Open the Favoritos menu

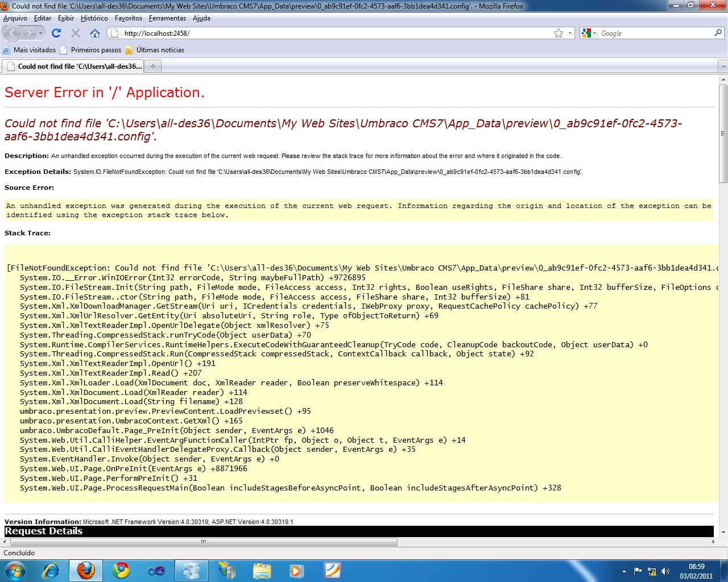pyautogui.click(x=129, y=18)
